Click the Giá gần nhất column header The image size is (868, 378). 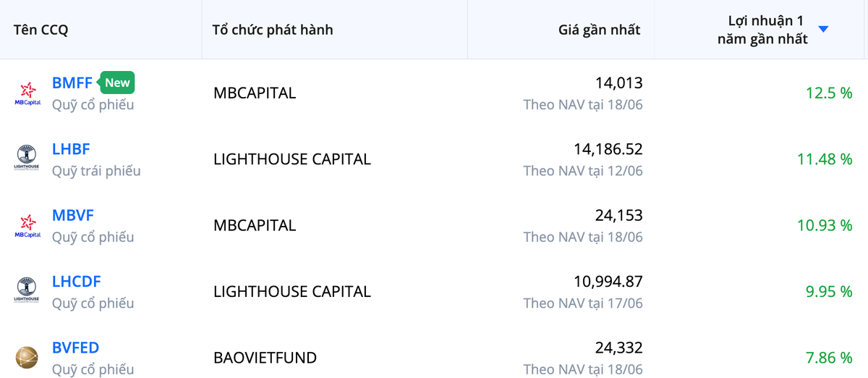(x=599, y=30)
